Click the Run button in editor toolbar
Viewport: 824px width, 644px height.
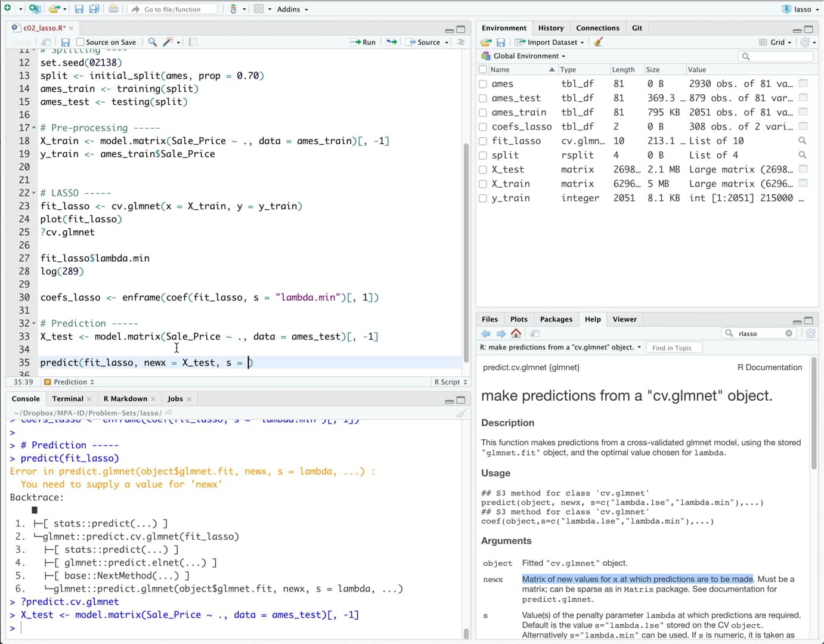pyautogui.click(x=363, y=42)
